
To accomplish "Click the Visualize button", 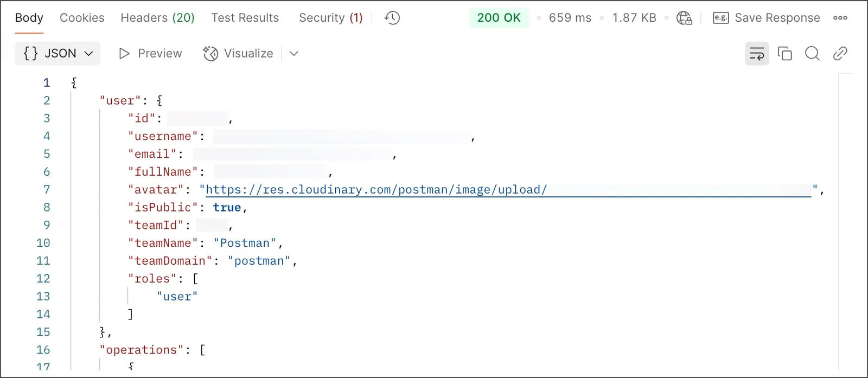I will 238,53.
